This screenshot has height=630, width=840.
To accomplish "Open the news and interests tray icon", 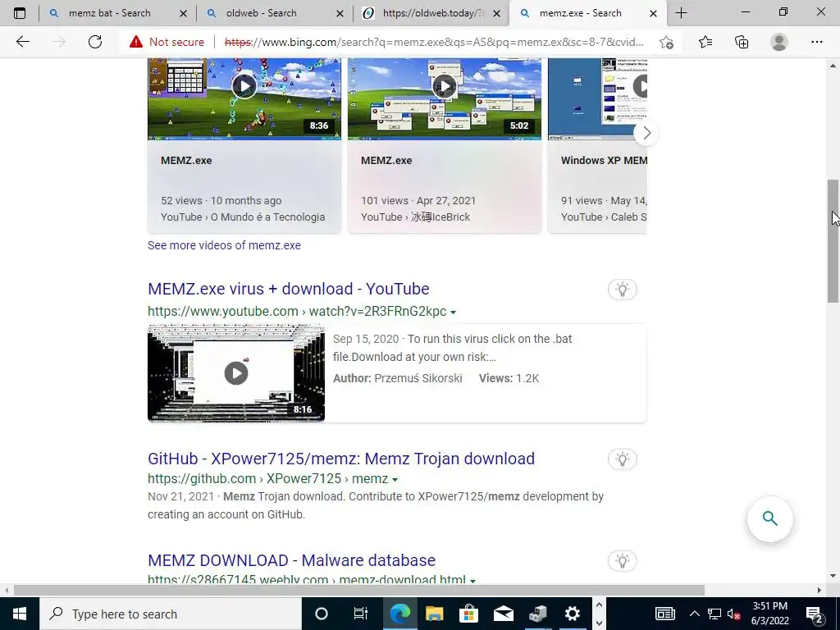I will pos(664,614).
